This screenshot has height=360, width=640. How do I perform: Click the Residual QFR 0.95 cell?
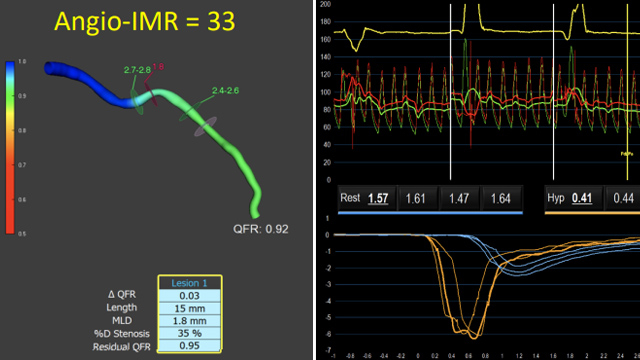189,346
